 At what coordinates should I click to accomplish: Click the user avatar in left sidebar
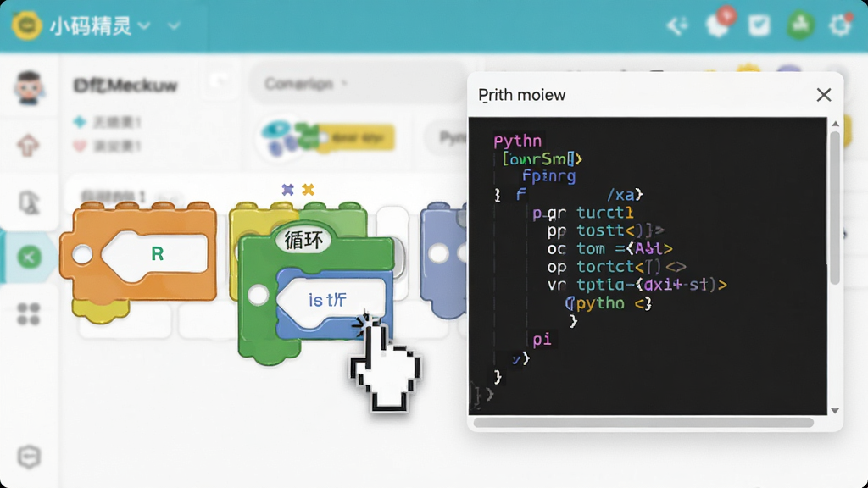pos(29,87)
